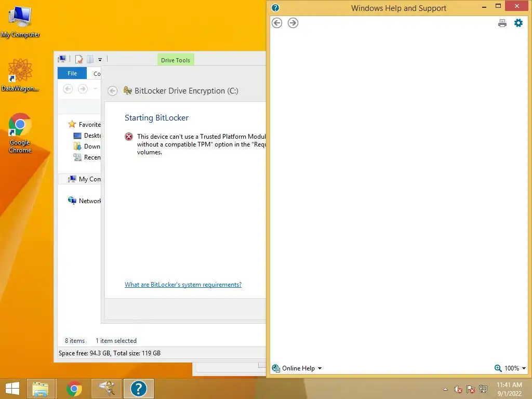Print the help topic using printer icon
The image size is (532, 399).
click(502, 23)
